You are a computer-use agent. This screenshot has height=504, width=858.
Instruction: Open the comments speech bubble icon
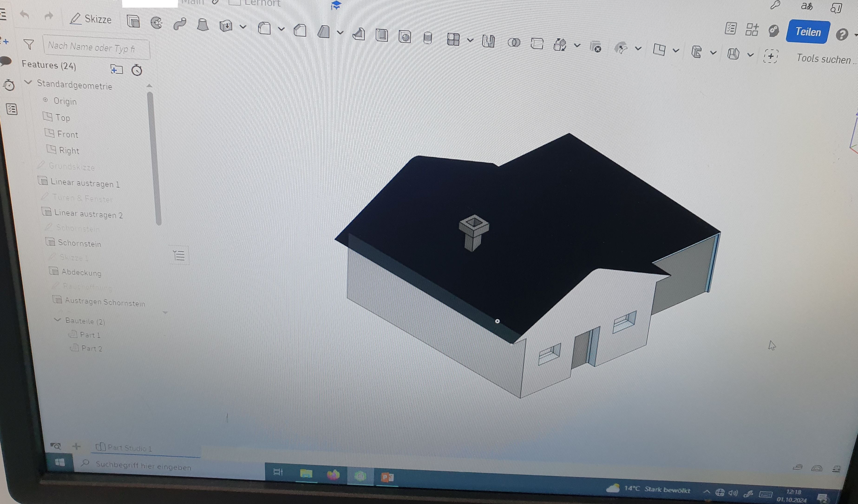pos(6,62)
